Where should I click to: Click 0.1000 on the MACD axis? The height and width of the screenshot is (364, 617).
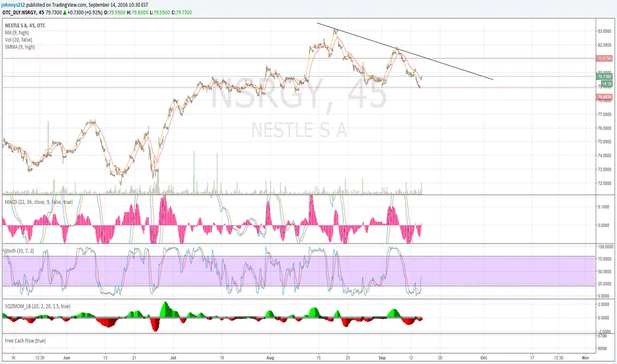click(603, 207)
